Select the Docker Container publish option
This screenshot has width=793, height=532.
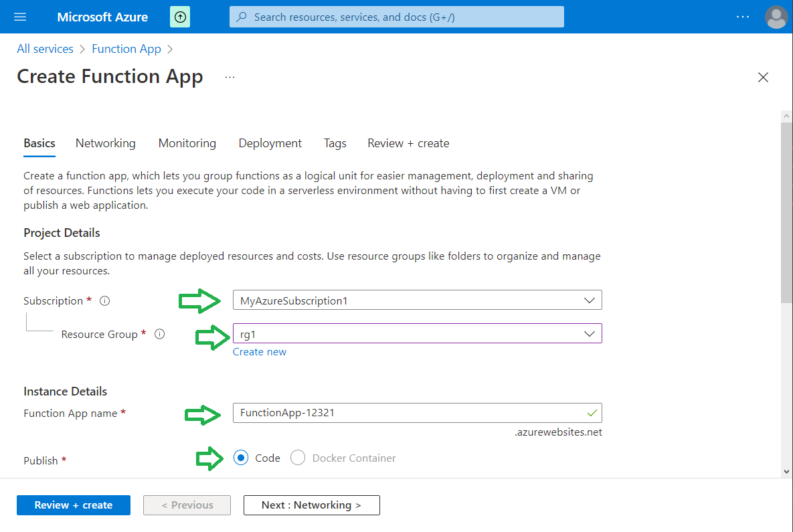[298, 458]
